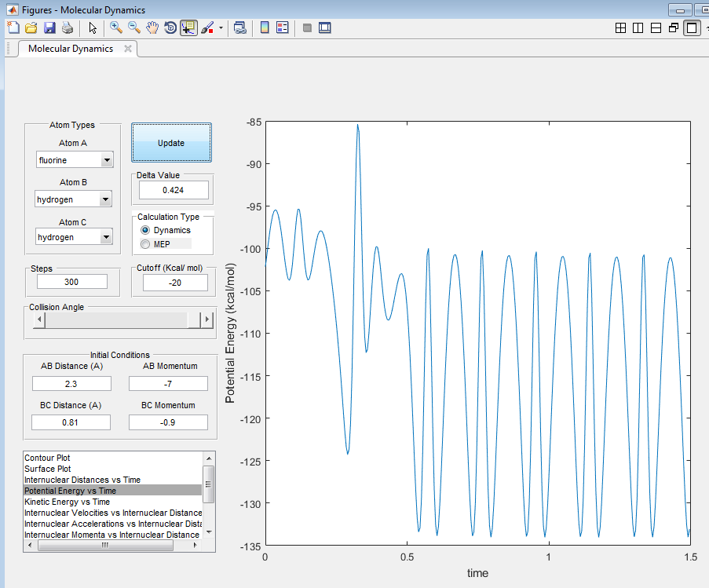The image size is (709, 588).
Task: Select the Dynamics calculation type
Action: click(145, 230)
